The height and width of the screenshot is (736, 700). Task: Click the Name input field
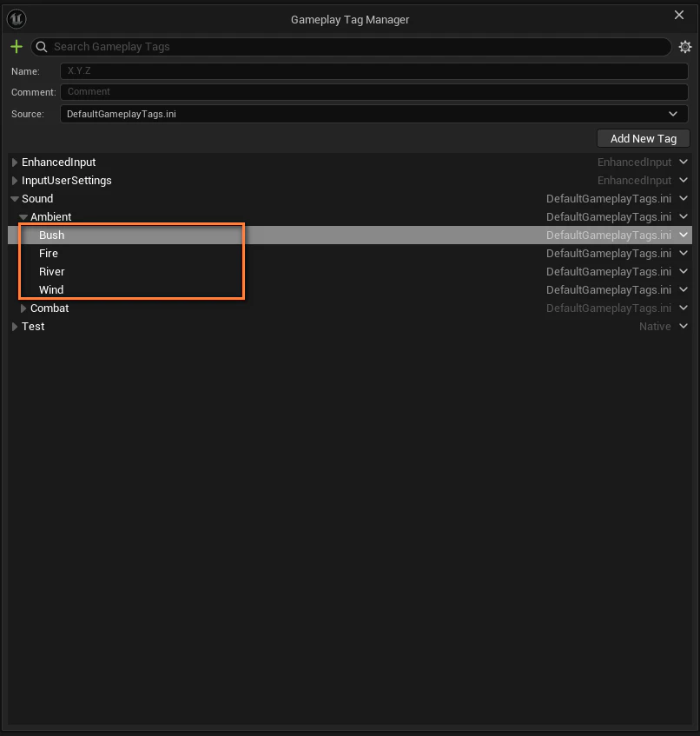pyautogui.click(x=374, y=71)
